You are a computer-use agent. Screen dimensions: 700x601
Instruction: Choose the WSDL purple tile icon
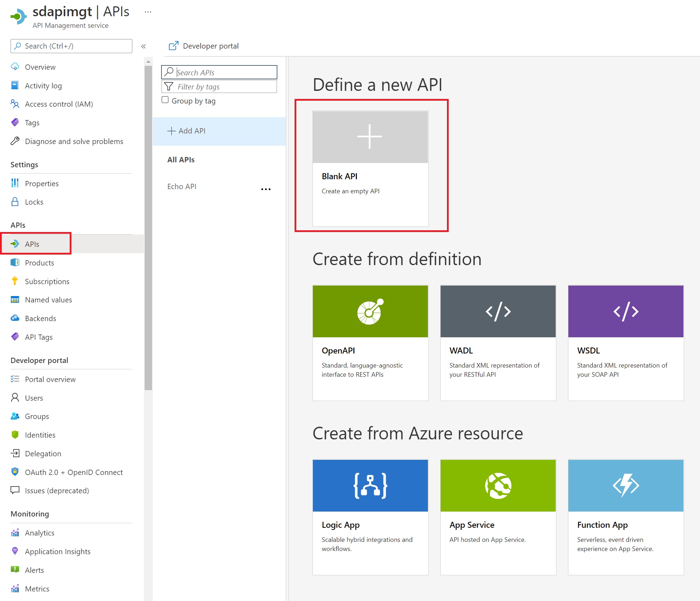(626, 312)
